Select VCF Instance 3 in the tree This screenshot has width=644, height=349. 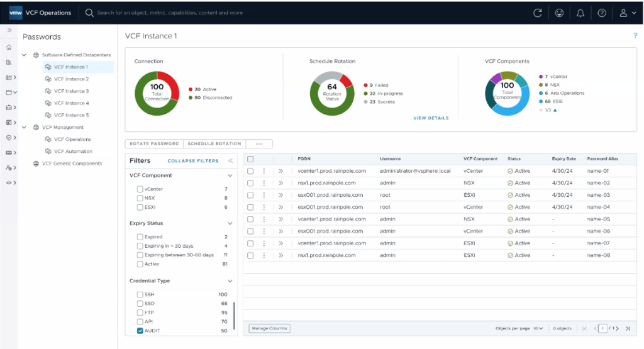71,91
